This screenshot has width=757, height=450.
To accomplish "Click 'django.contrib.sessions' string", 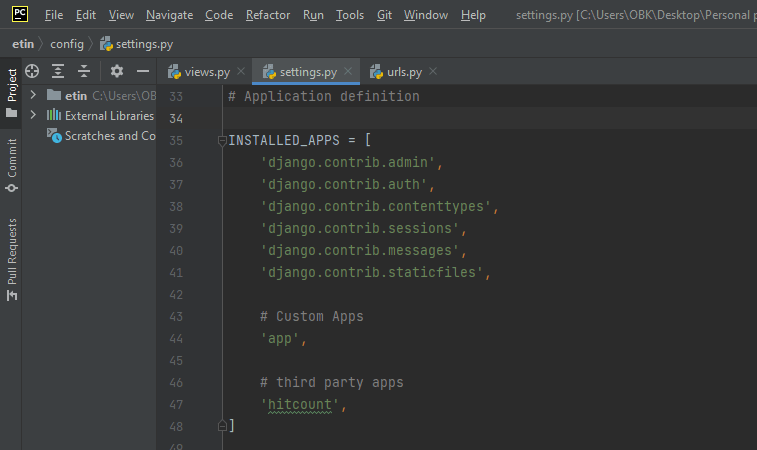I will (360, 228).
